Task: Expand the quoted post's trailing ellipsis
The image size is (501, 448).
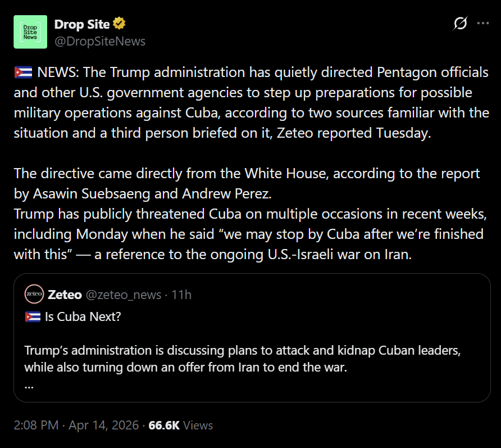Action: coord(29,386)
